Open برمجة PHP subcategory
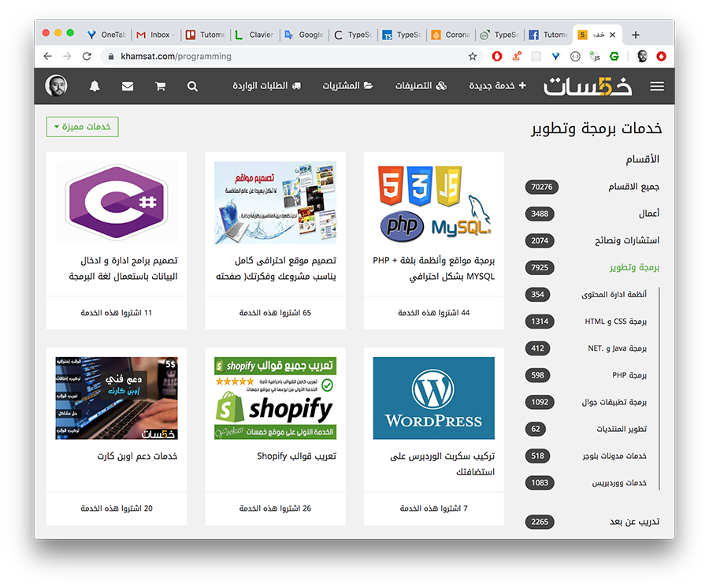709x588 pixels. click(629, 375)
